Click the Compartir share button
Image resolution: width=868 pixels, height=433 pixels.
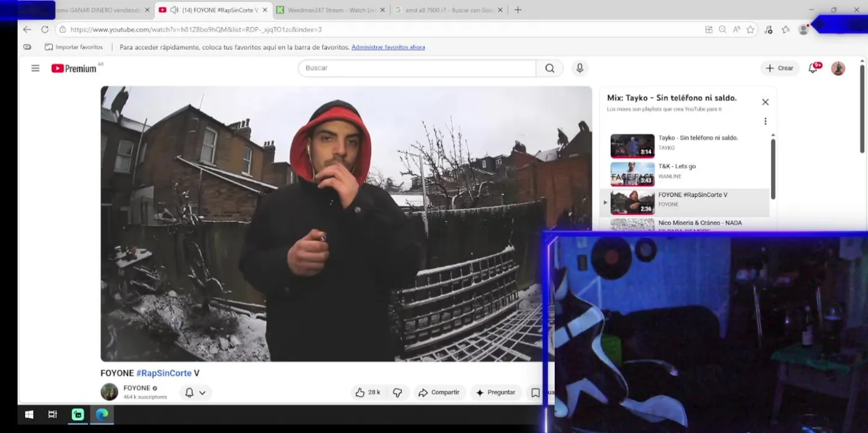click(x=439, y=393)
